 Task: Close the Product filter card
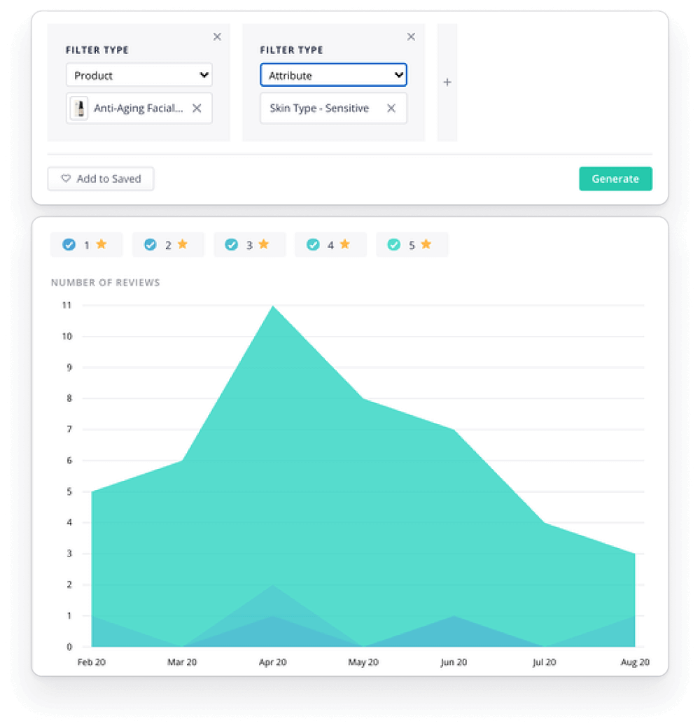(x=217, y=36)
